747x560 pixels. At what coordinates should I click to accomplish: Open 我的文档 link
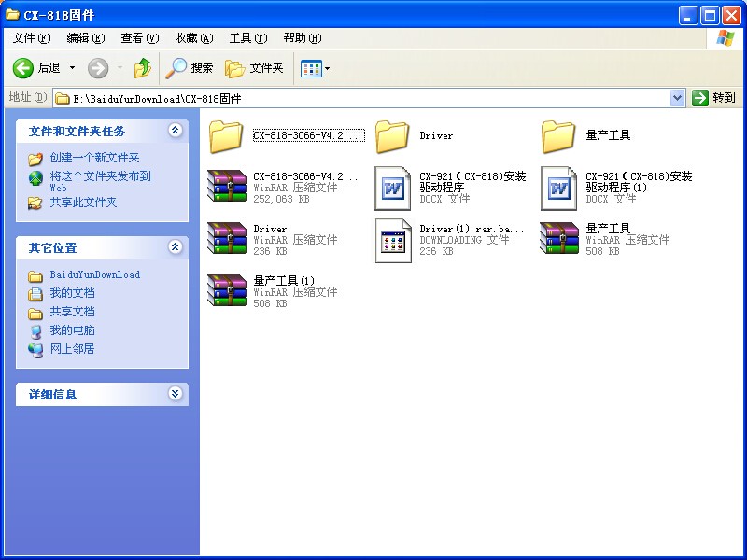pyautogui.click(x=73, y=293)
